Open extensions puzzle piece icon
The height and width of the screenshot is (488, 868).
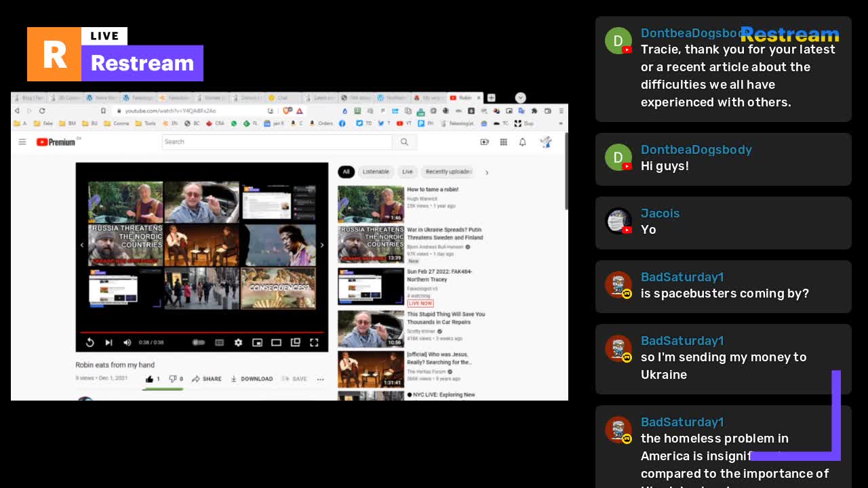tap(534, 110)
